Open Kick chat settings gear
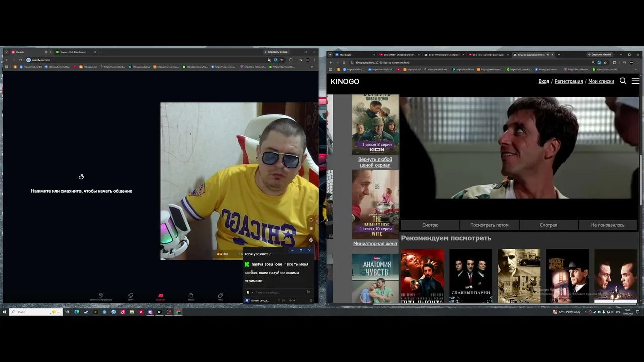 pos(311,301)
